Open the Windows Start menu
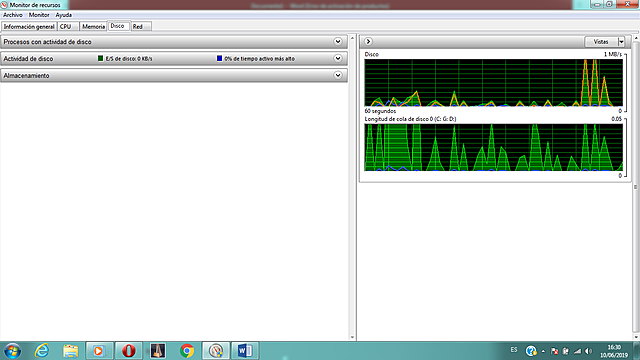Viewport: 640px width, 360px height. [x=12, y=351]
